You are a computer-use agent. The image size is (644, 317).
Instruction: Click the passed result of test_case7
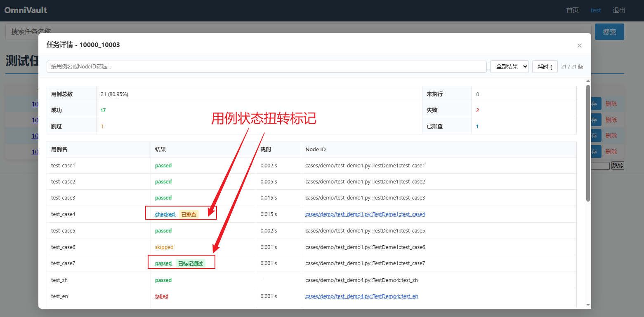(x=163, y=263)
